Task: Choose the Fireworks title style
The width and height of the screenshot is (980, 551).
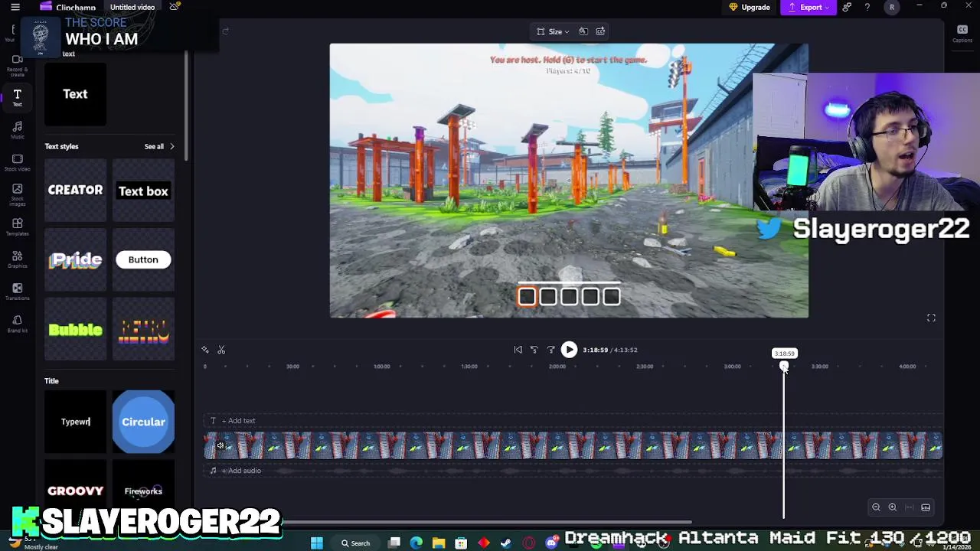Action: coord(143,491)
